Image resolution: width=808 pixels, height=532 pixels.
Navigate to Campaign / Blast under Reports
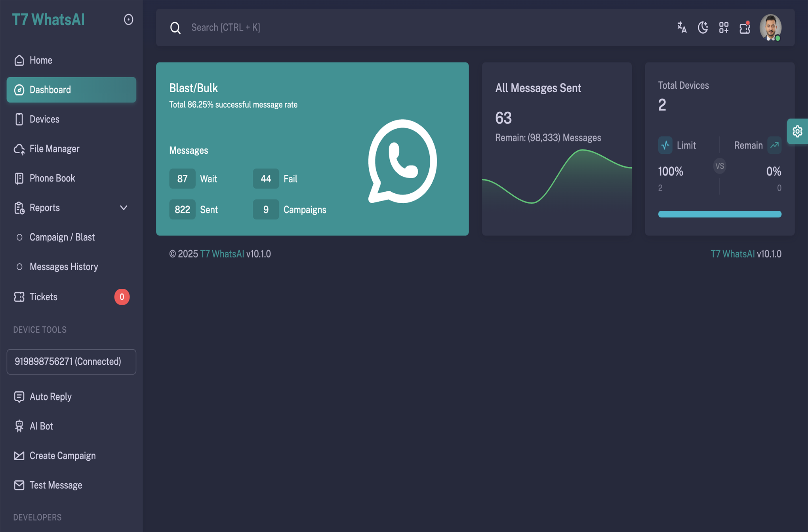tap(62, 237)
